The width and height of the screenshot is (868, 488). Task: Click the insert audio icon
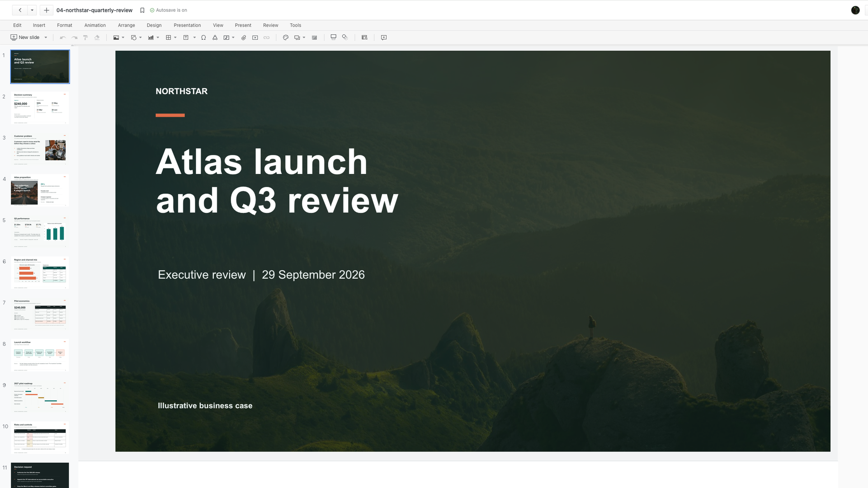coord(226,38)
